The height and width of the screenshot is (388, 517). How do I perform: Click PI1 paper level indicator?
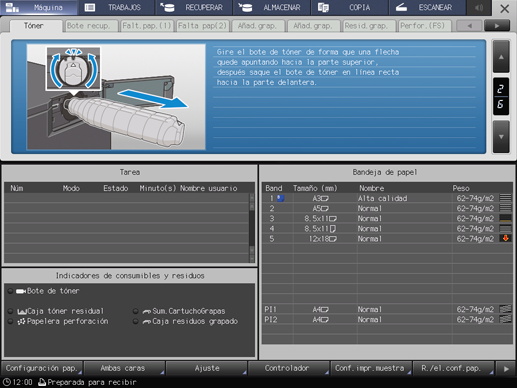(x=506, y=309)
